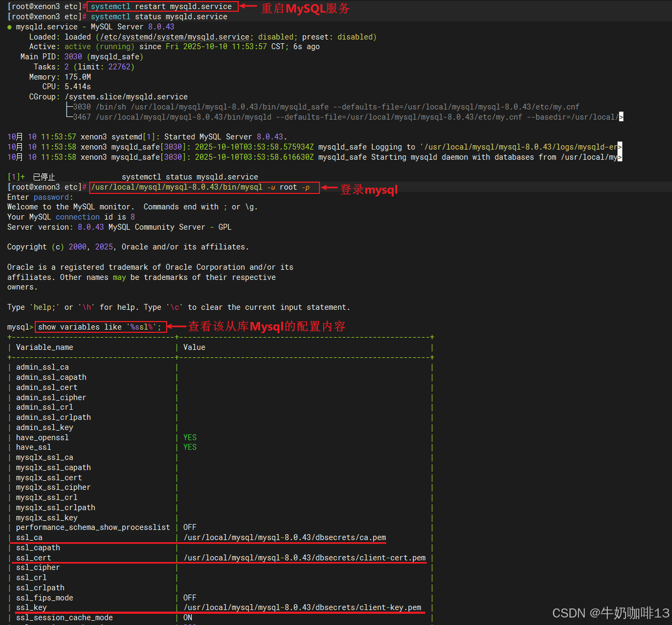Click the ssl_key variable name
The image size is (672, 625).
(32, 607)
